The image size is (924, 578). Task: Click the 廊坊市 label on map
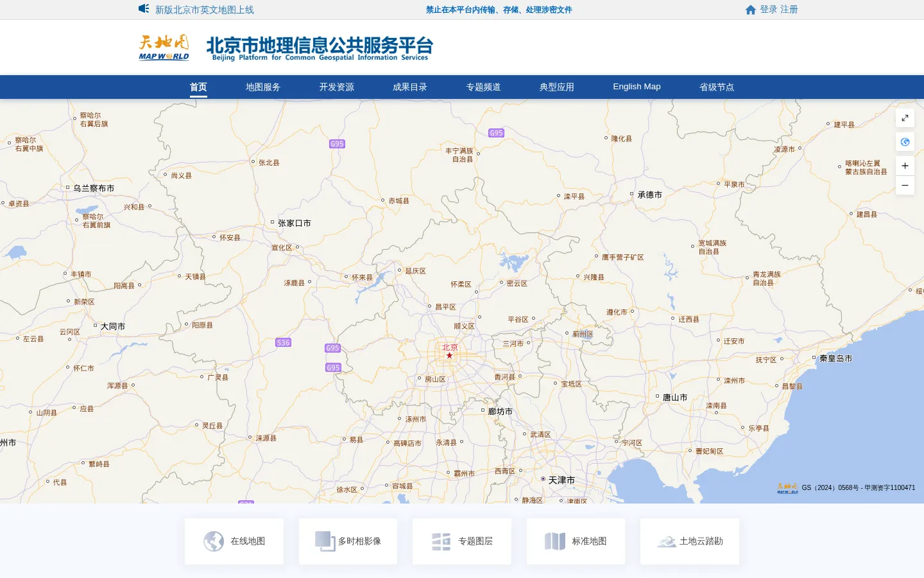click(x=501, y=412)
